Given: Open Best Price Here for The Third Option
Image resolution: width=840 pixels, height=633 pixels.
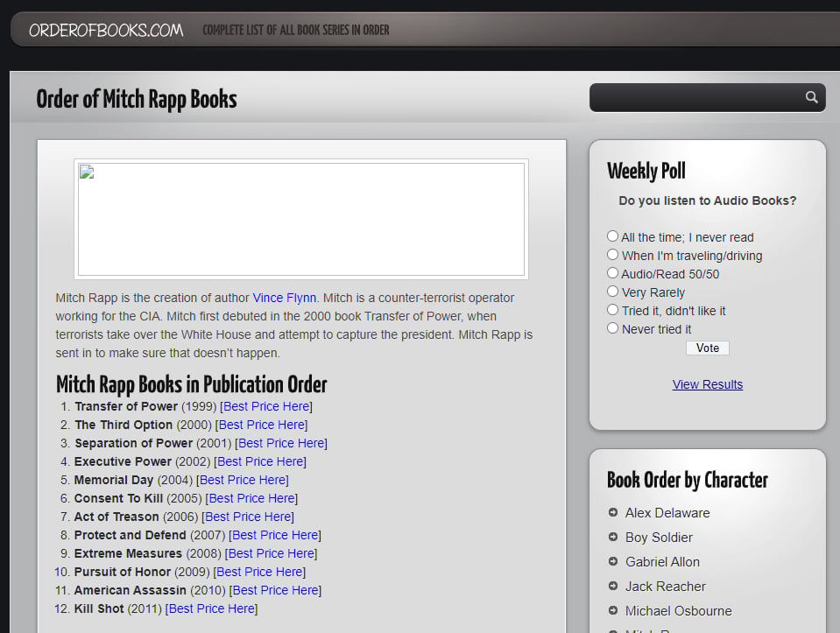Looking at the screenshot, I should (261, 425).
